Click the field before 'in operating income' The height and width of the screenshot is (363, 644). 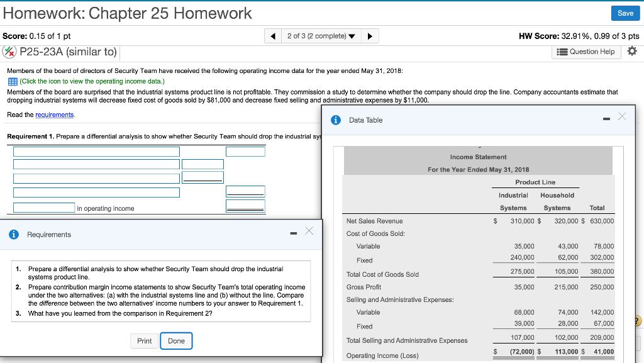pos(44,208)
